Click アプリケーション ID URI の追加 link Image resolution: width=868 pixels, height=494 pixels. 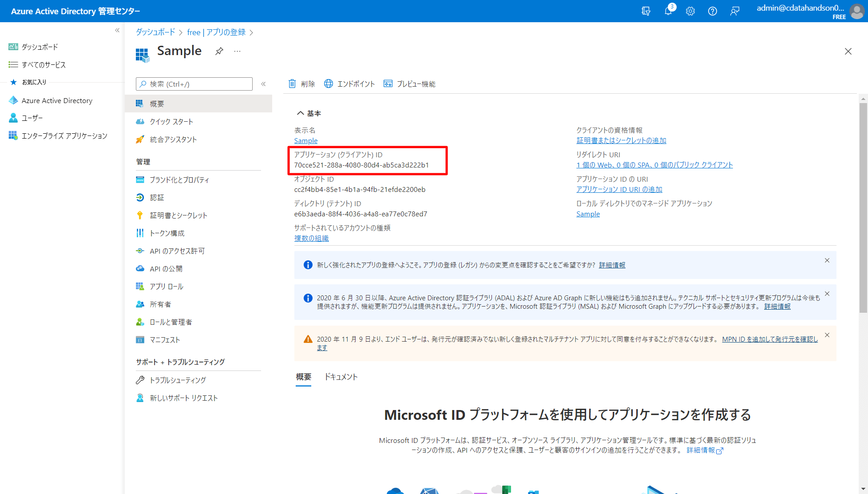pyautogui.click(x=619, y=189)
